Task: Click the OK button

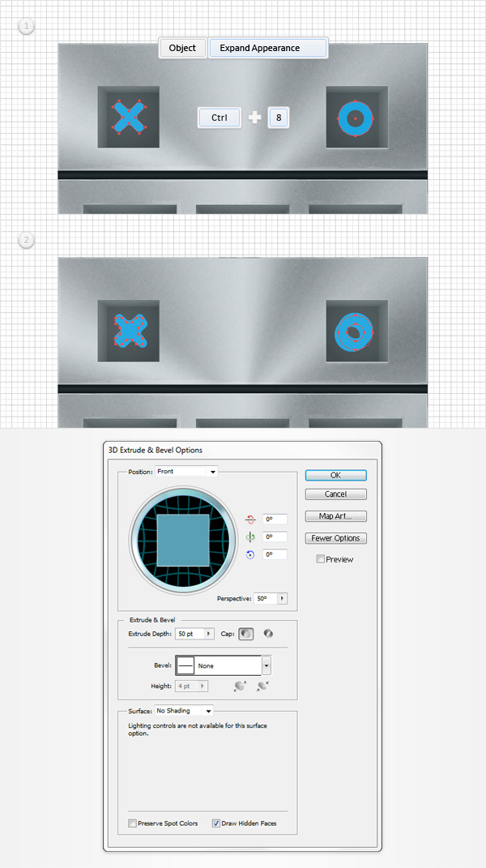Action: pyautogui.click(x=335, y=476)
